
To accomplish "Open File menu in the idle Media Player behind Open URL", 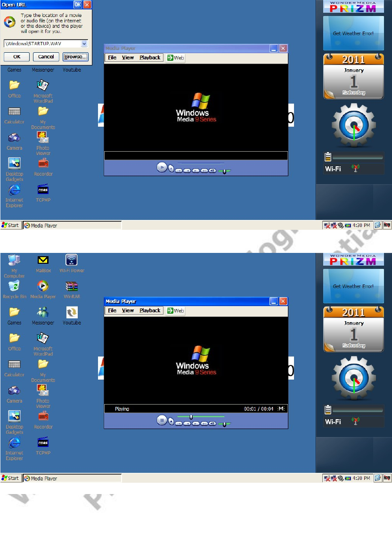I will pos(112,57).
